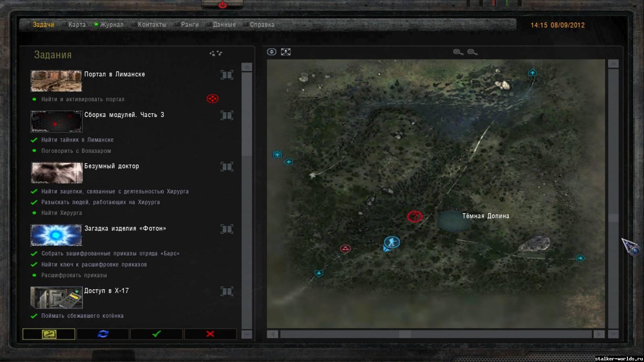The width and height of the screenshot is (644, 362).
Task: Click the north level transition arrow
Action: tap(533, 73)
